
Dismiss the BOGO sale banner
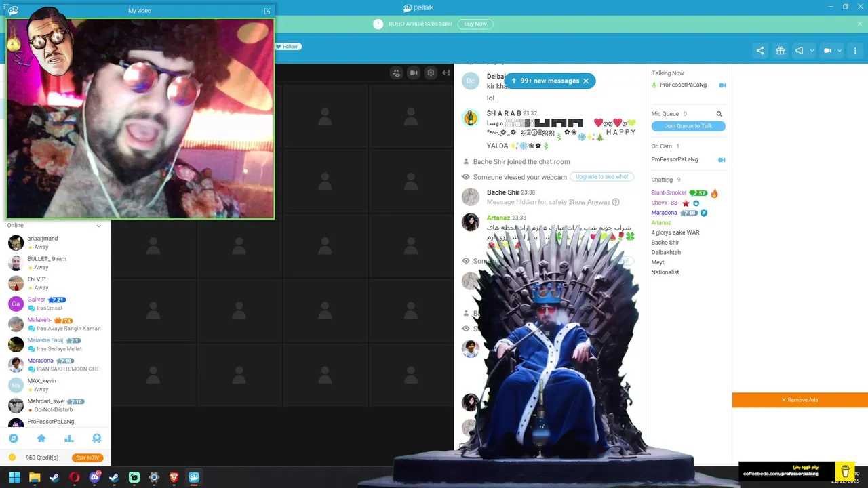(860, 24)
